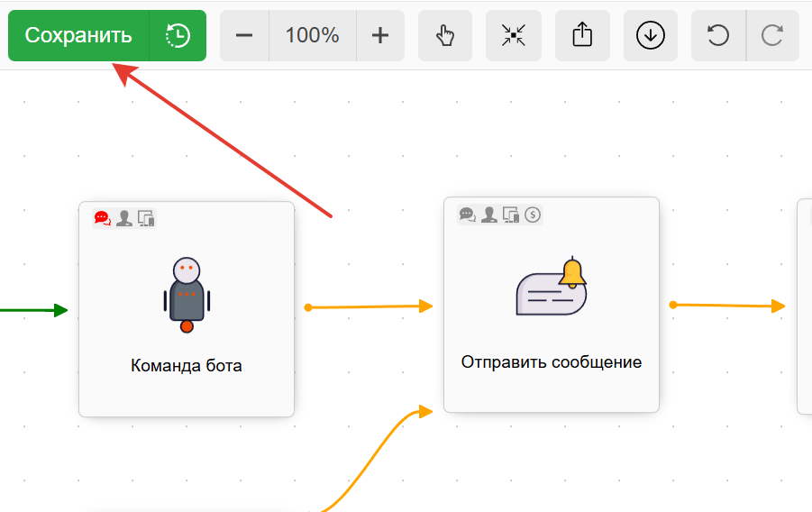This screenshot has height=512, width=812.
Task: Zoom out with the minus button
Action: (x=244, y=36)
